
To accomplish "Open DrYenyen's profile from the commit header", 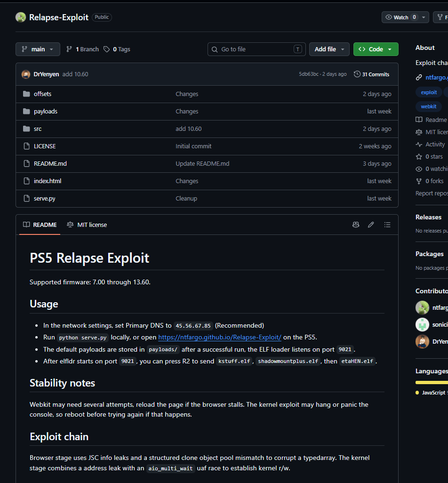I will [46, 74].
